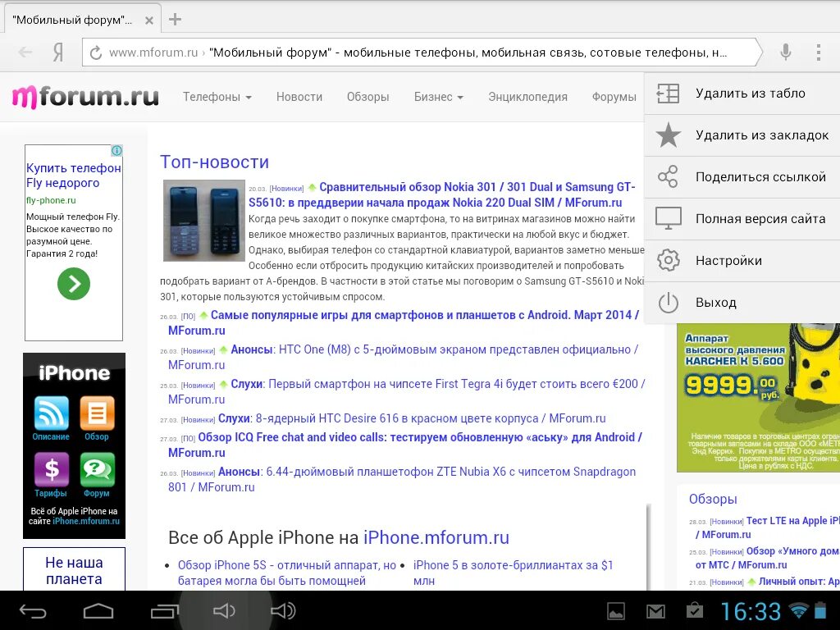
Task: Tap the 16:33 clock in status bar
Action: pos(751,611)
